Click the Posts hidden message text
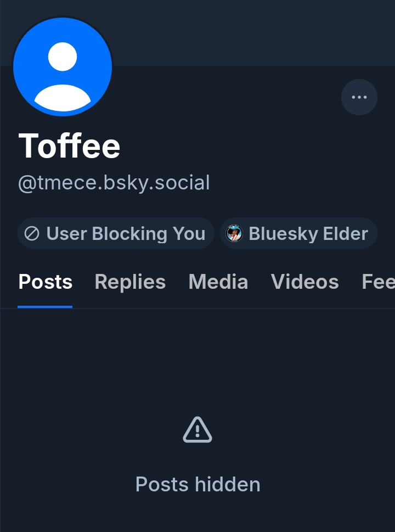395x532 pixels. tap(198, 484)
